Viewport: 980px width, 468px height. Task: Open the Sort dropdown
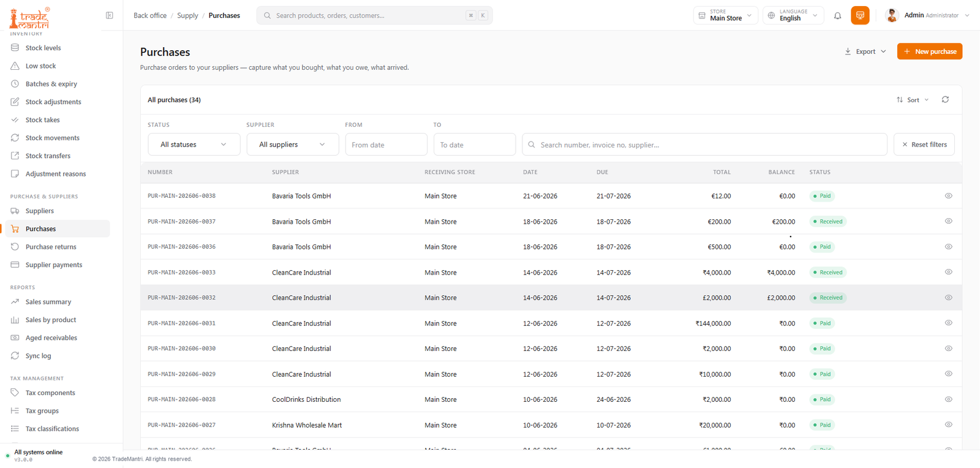tap(913, 100)
